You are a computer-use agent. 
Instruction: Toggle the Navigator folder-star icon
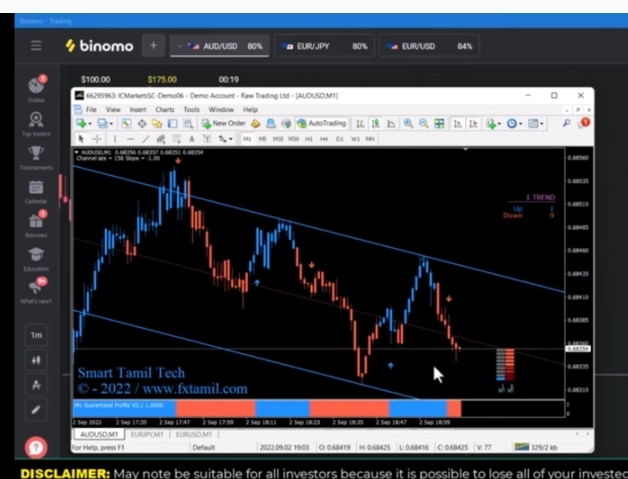pos(157,123)
